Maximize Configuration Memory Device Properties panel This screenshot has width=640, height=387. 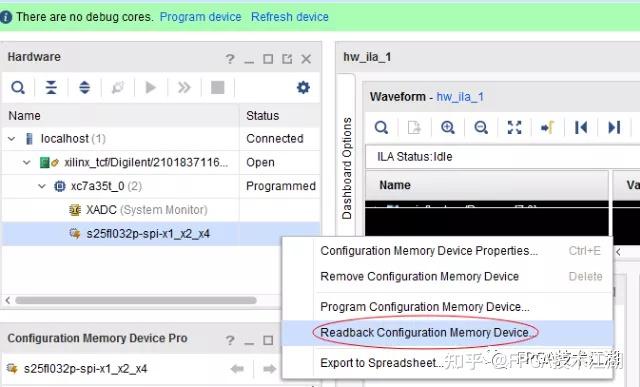pyautogui.click(x=268, y=340)
